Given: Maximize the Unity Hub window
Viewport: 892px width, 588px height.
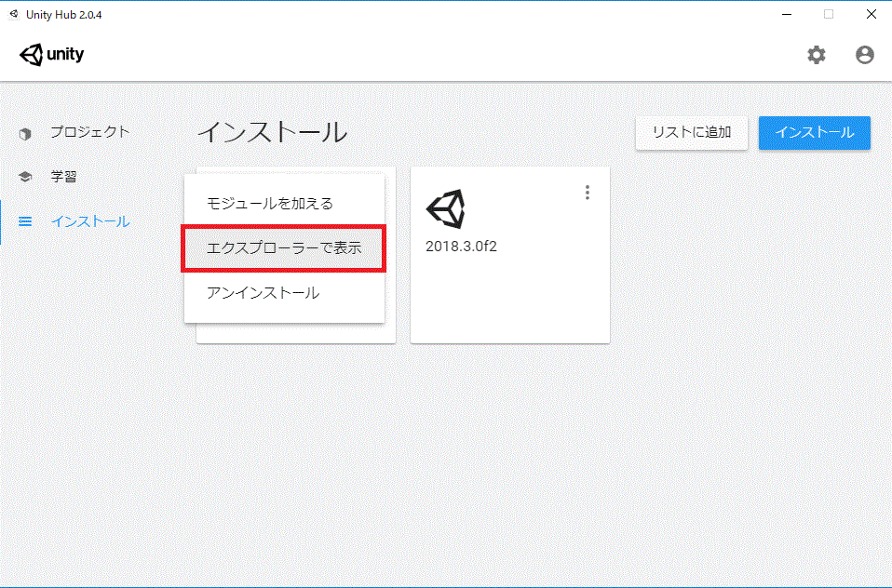Looking at the screenshot, I should click(x=828, y=14).
